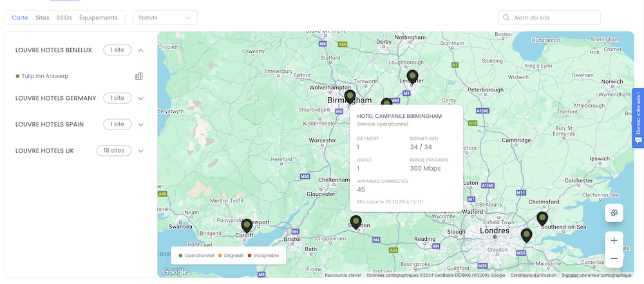Click the 300 Mbps bandwidth value
This screenshot has height=284, width=644.
(426, 169)
